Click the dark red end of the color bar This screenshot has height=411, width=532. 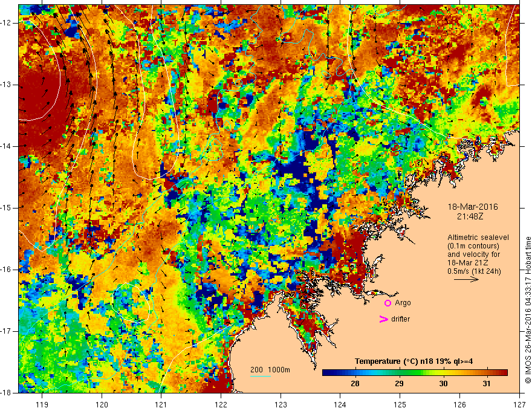(504, 372)
